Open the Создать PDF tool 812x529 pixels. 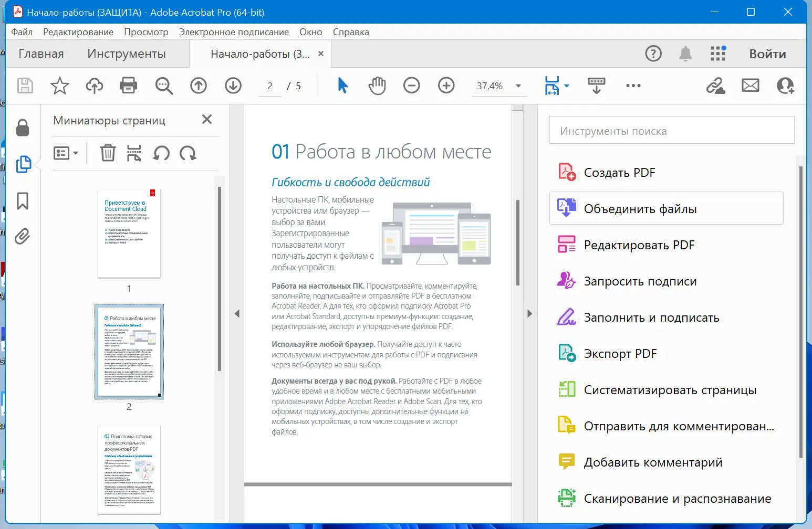667,173
